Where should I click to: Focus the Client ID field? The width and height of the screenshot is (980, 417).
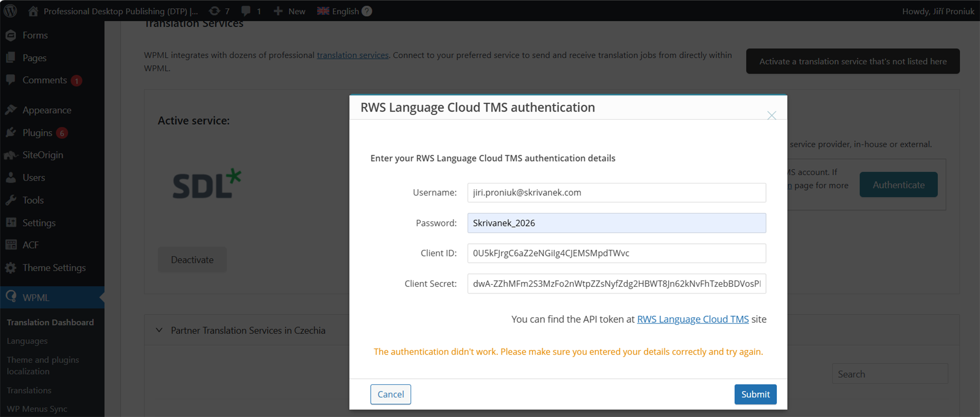pos(616,253)
